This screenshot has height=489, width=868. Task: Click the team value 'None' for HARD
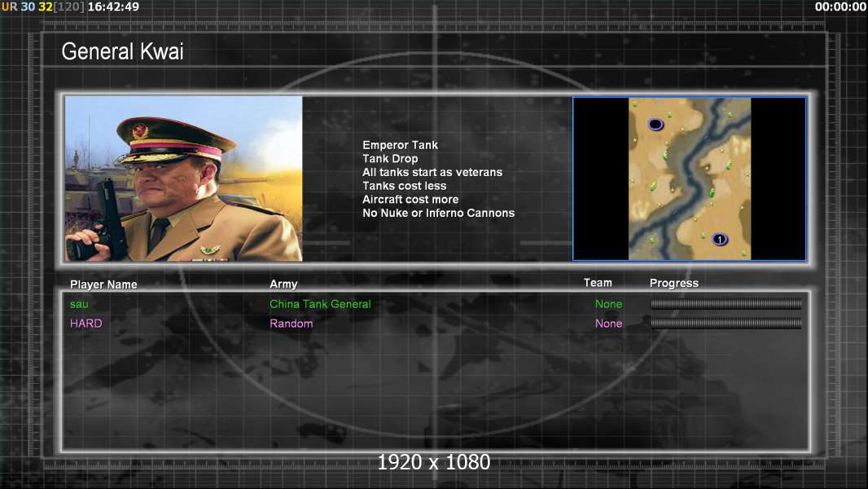point(608,324)
